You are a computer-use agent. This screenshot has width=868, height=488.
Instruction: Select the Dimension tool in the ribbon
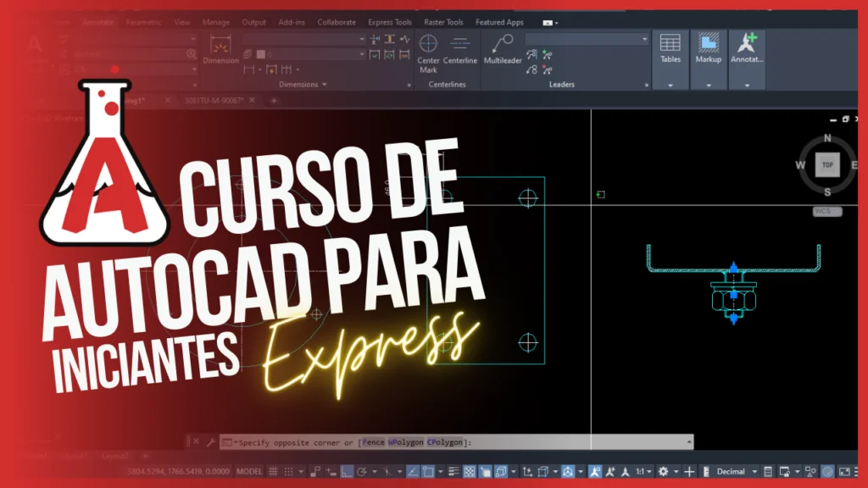tap(220, 50)
